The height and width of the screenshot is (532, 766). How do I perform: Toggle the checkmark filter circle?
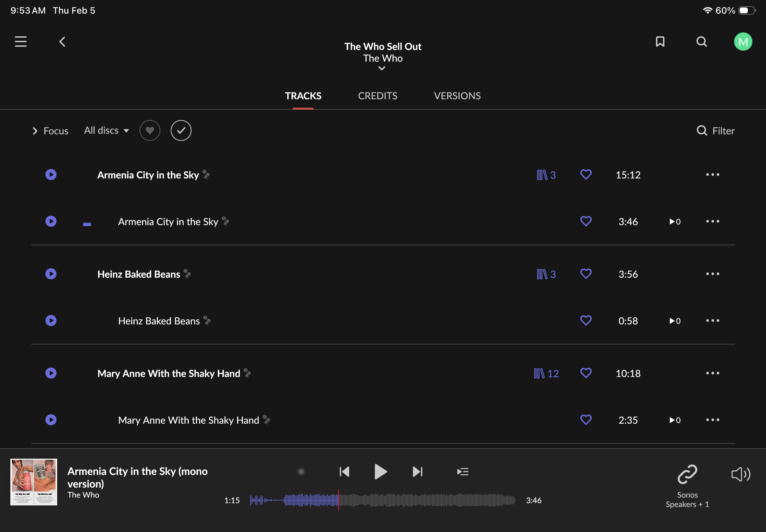pyautogui.click(x=181, y=130)
